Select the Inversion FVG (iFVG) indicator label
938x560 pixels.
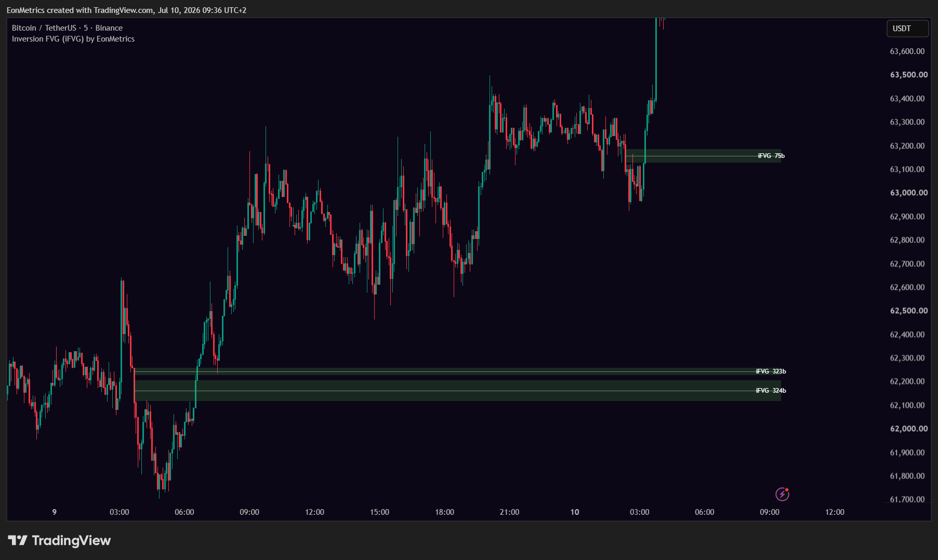tap(73, 39)
